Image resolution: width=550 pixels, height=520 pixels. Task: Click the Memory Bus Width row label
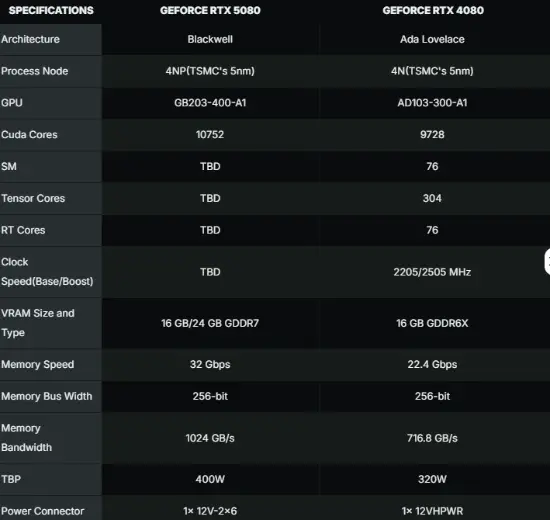pos(47,396)
